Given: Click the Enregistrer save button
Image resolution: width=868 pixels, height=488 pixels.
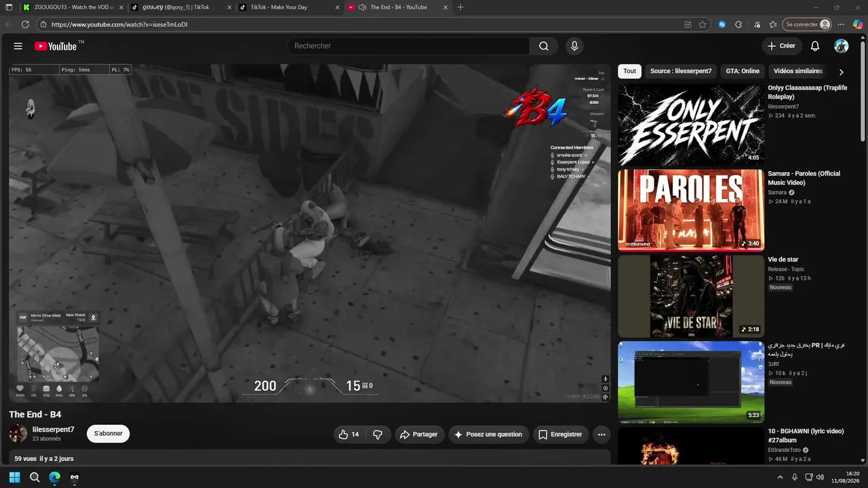Looking at the screenshot, I should coord(560,434).
